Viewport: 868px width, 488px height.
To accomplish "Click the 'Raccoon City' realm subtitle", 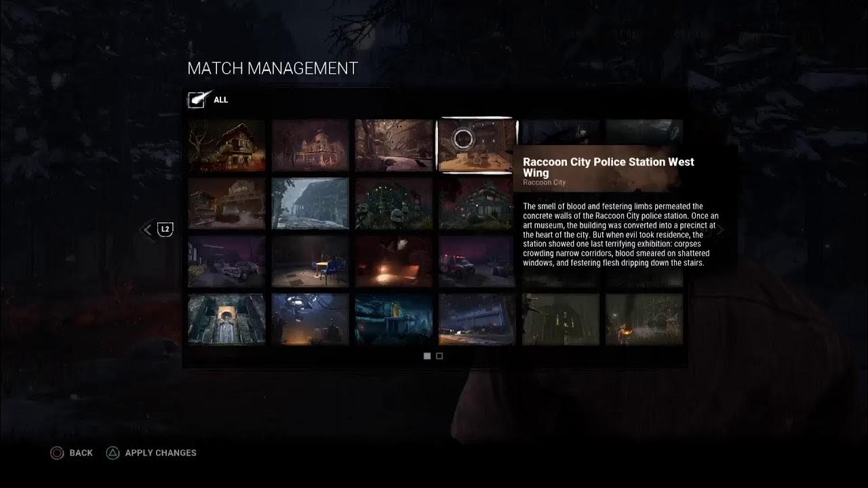I will pyautogui.click(x=544, y=183).
